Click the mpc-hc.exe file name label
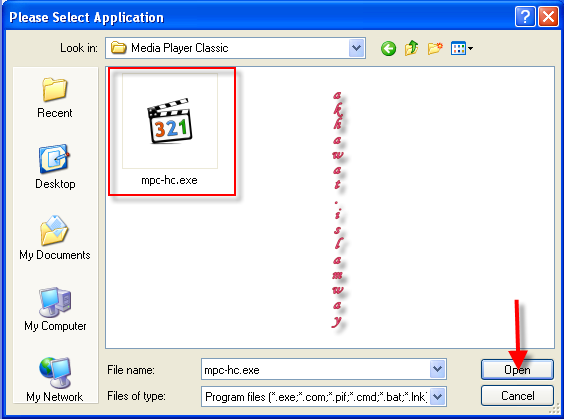The width and height of the screenshot is (564, 419). click(x=169, y=180)
